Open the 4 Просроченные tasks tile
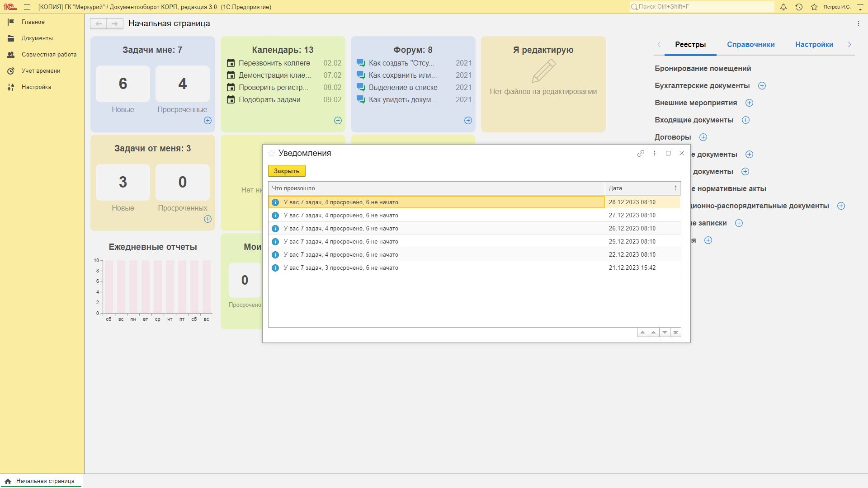The image size is (868, 488). (182, 84)
